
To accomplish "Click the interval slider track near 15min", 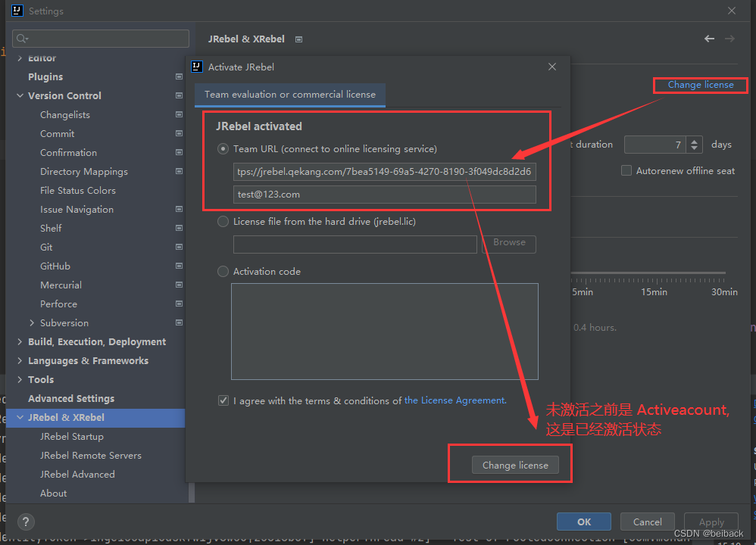I will 654,273.
